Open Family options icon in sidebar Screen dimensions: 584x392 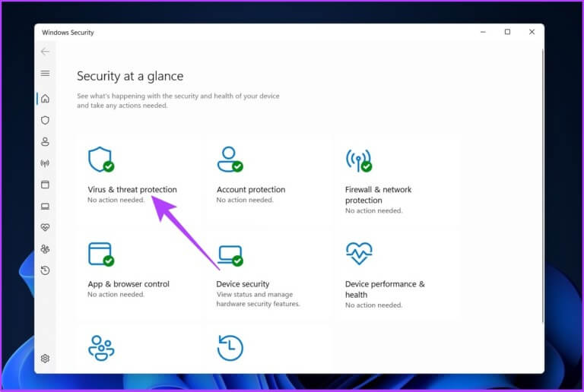(x=45, y=249)
